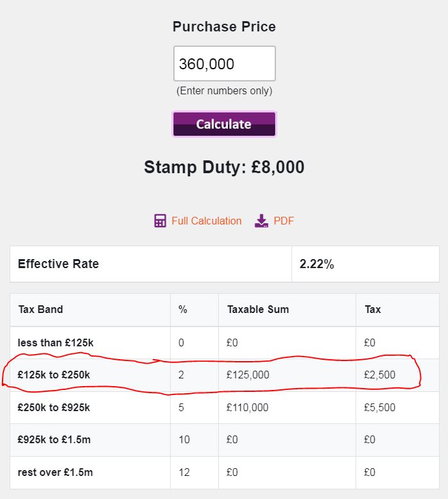This screenshot has width=448, height=499.
Task: Click the calculator icon beside Full Calculation
Action: (160, 221)
